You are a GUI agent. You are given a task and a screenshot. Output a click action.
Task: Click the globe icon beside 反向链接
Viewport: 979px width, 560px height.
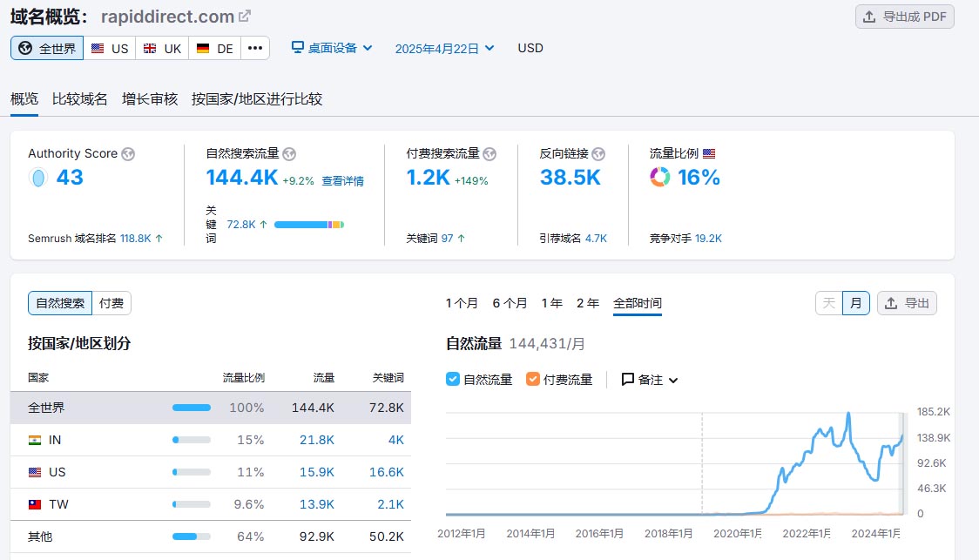pyautogui.click(x=598, y=153)
